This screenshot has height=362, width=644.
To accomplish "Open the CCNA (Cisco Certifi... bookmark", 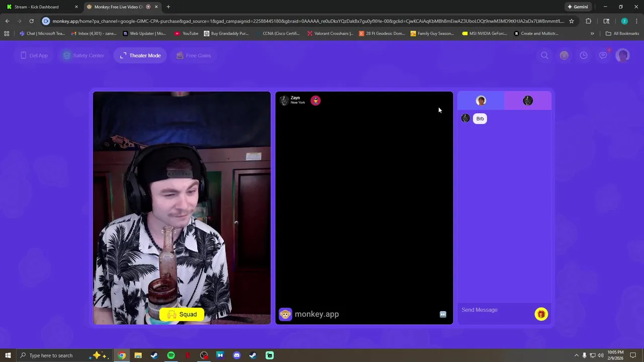I will (x=277, y=34).
